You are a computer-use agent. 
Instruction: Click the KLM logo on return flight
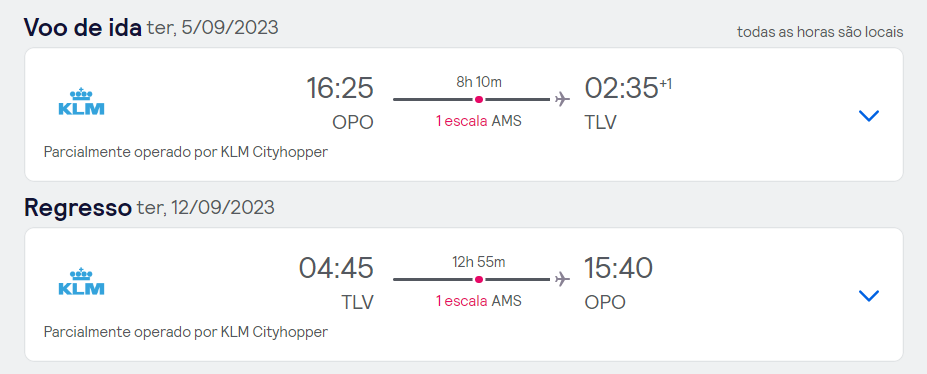pyautogui.click(x=82, y=281)
